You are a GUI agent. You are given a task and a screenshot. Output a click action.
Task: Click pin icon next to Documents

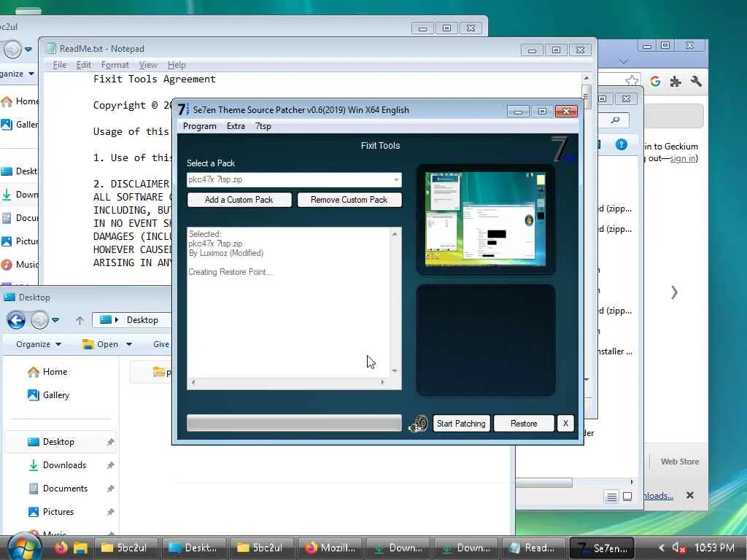click(111, 489)
